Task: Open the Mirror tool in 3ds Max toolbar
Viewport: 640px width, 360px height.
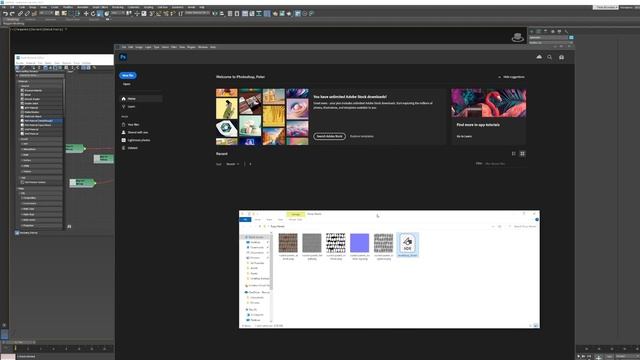Action: click(x=214, y=13)
